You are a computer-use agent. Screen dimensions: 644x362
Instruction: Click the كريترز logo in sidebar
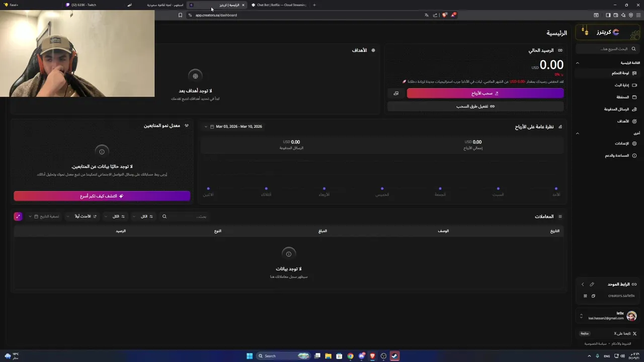tap(608, 32)
